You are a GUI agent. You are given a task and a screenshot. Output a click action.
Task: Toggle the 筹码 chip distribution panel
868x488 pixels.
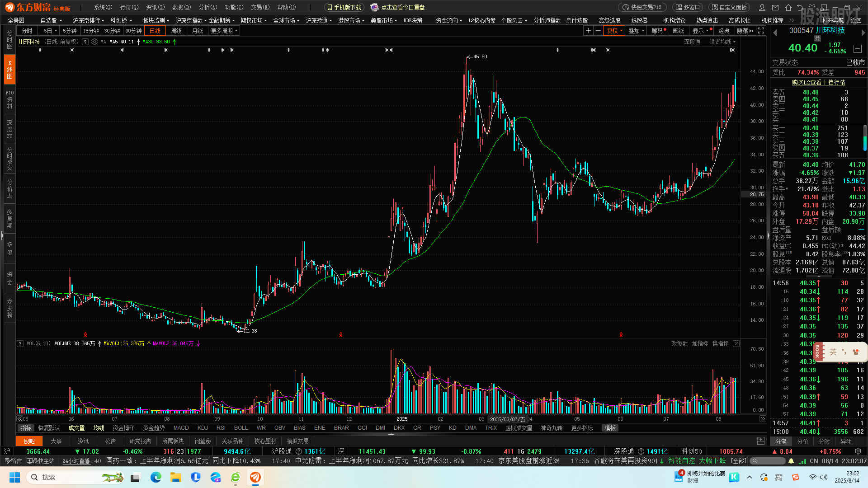[658, 31]
